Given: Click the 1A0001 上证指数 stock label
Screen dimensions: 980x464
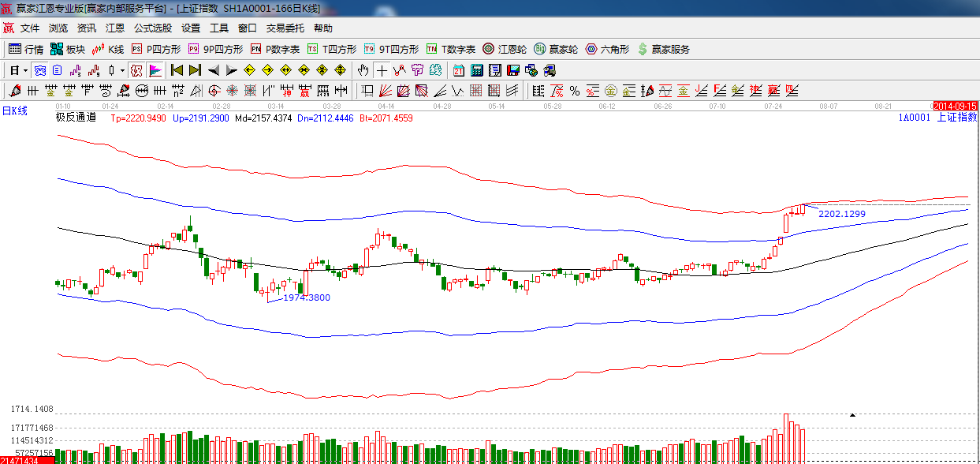Looking at the screenshot, I should pyautogui.click(x=937, y=118).
